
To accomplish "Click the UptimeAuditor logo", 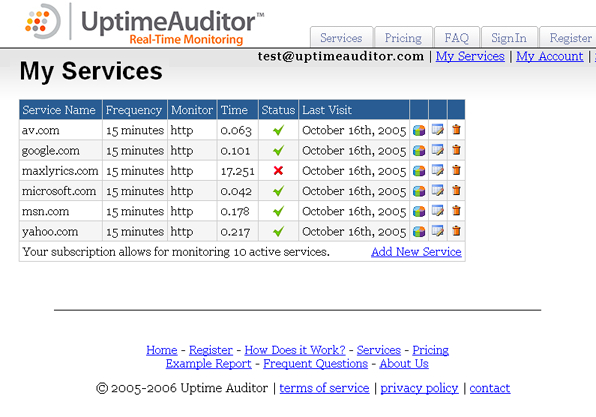I will [144, 24].
